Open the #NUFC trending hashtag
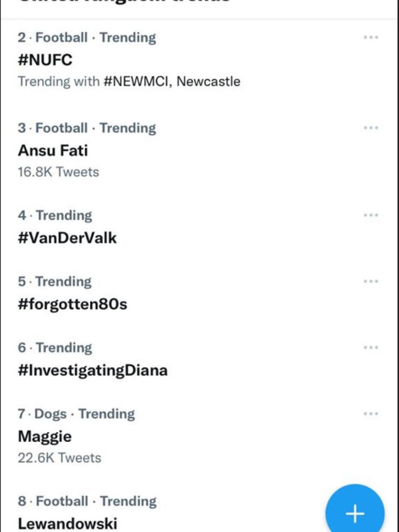 click(x=45, y=60)
